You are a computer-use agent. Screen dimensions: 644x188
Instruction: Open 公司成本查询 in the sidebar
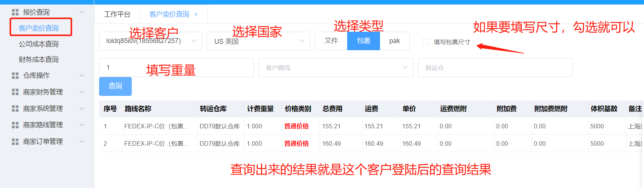click(39, 44)
